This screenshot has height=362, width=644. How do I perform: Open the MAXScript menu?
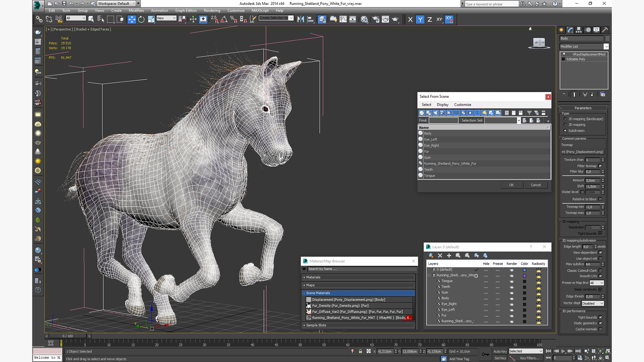pos(260,10)
